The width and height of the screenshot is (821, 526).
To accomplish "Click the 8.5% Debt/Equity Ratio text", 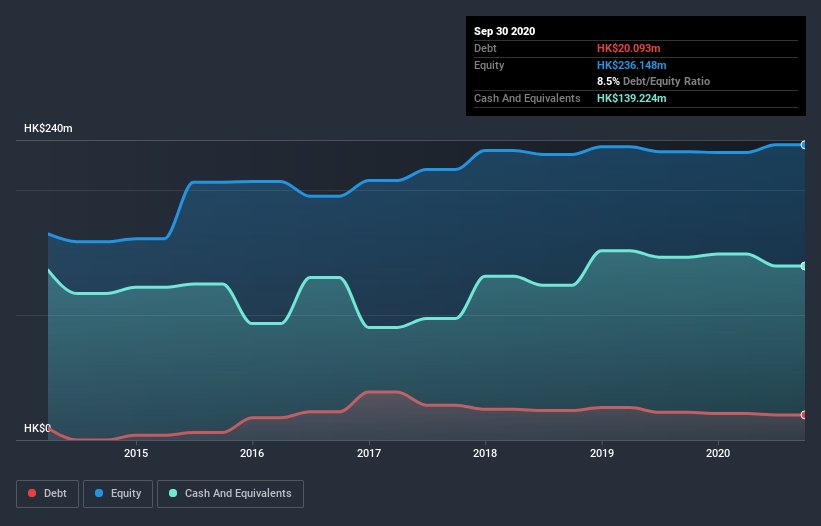I will (653, 82).
